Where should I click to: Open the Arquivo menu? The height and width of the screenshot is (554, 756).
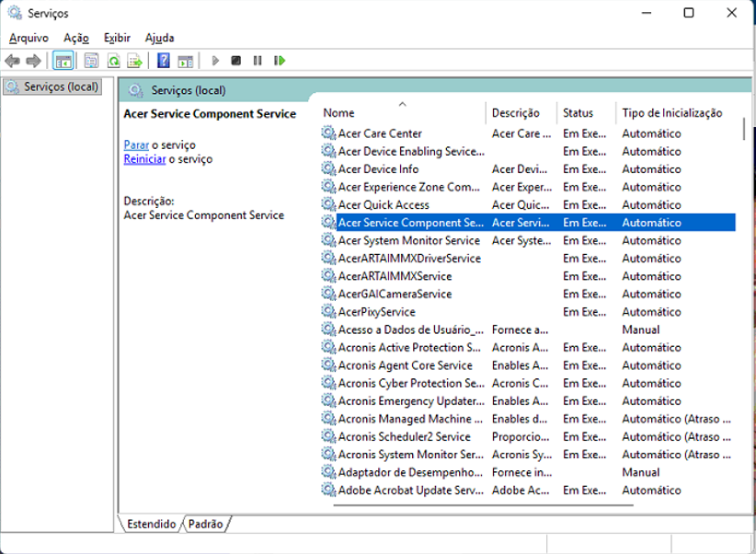coord(29,38)
